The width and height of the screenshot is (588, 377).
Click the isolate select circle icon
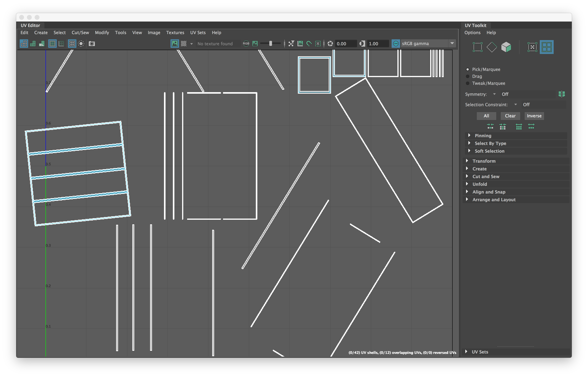point(81,44)
